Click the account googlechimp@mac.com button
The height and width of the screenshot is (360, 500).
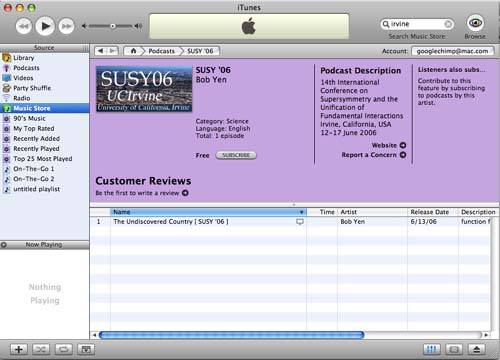[x=452, y=51]
